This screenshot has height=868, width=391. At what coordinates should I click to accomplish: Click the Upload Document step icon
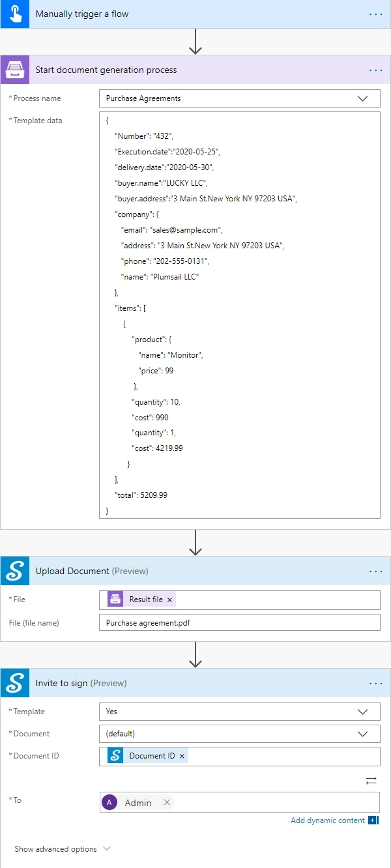tap(14, 571)
